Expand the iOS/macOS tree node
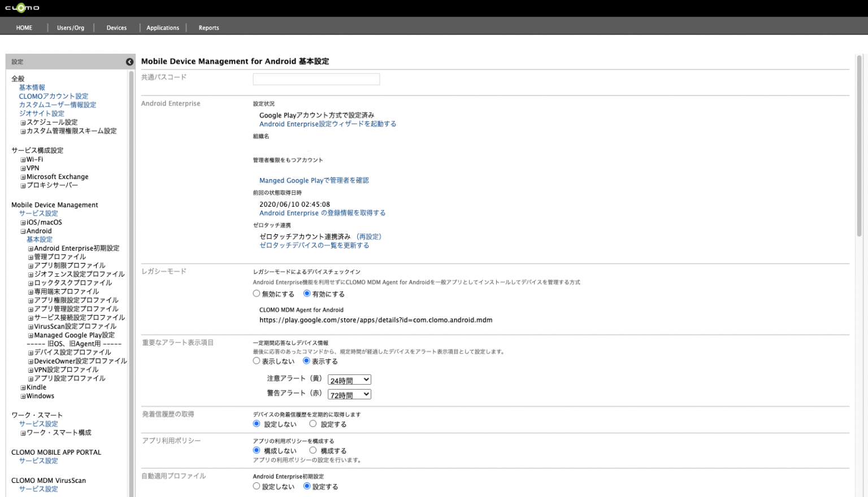The width and height of the screenshot is (868, 497). coord(23,223)
